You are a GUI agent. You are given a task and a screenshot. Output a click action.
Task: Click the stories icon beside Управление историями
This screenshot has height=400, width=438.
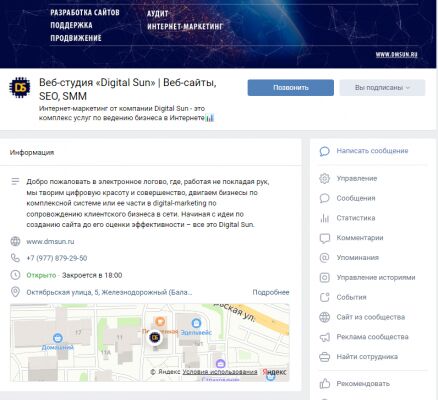click(324, 278)
